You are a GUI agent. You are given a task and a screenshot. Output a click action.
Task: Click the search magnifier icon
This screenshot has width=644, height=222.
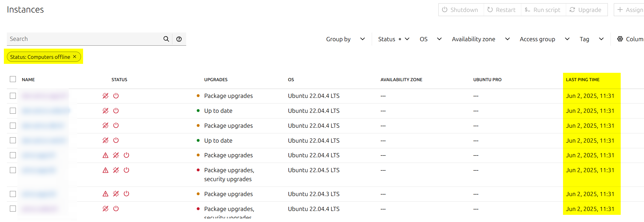(166, 39)
